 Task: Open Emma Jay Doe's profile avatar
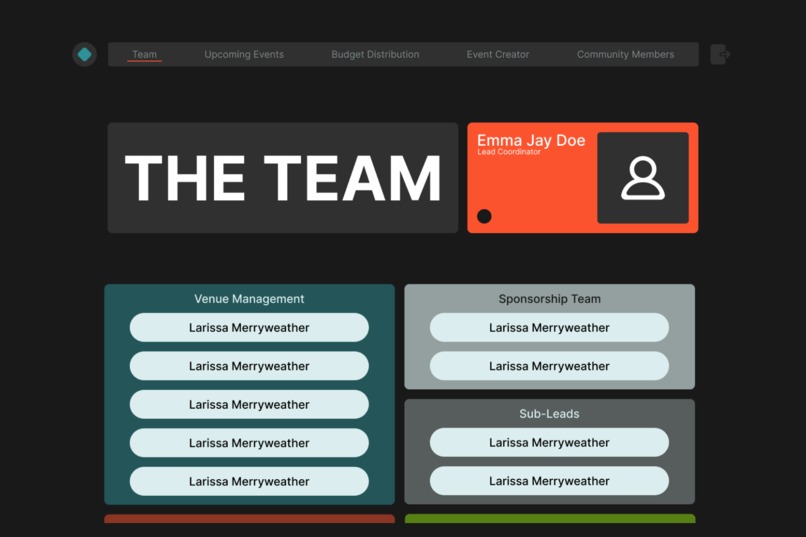tap(643, 178)
